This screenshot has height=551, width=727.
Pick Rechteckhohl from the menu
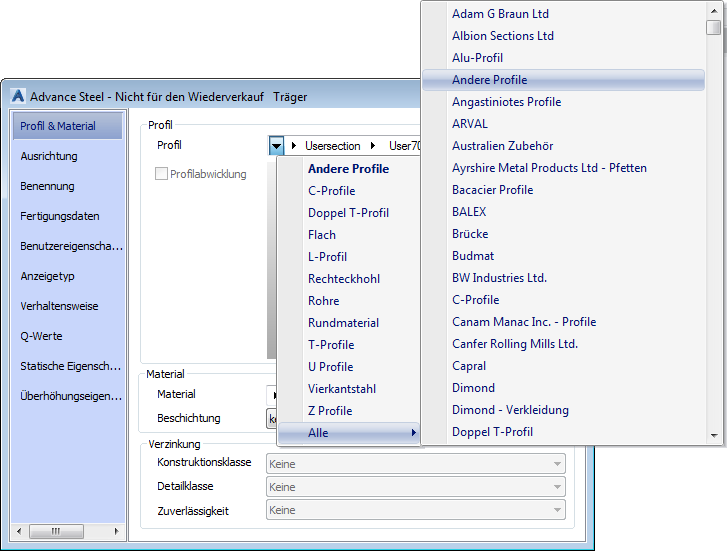pyautogui.click(x=349, y=279)
